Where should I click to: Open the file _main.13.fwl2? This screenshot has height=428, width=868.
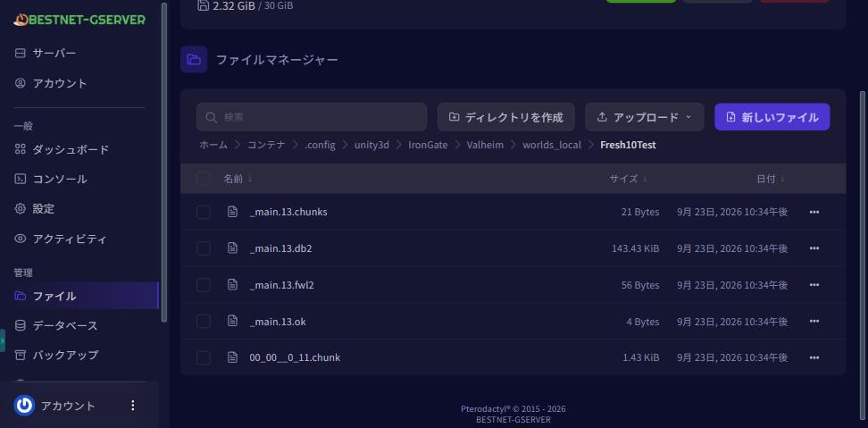coord(282,285)
